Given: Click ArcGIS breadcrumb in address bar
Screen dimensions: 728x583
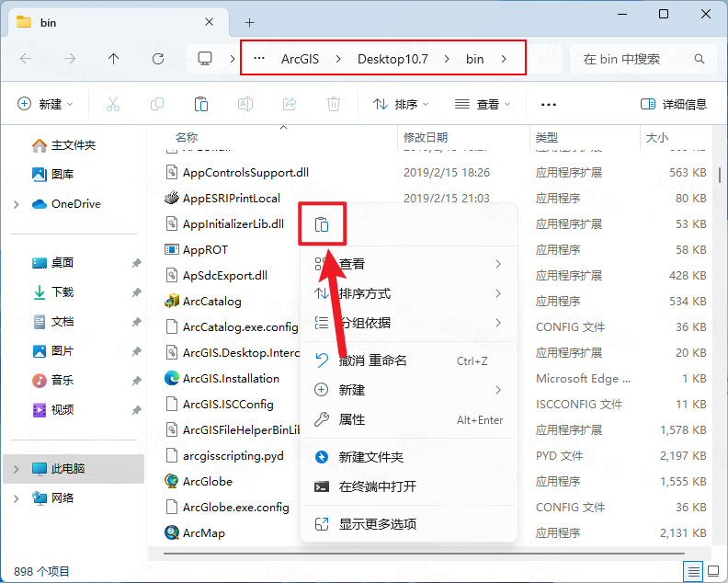Looking at the screenshot, I should [300, 59].
